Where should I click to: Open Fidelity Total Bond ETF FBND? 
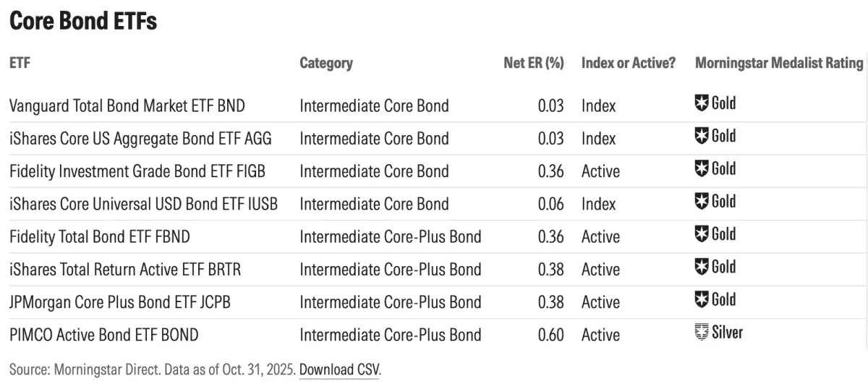tap(100, 236)
